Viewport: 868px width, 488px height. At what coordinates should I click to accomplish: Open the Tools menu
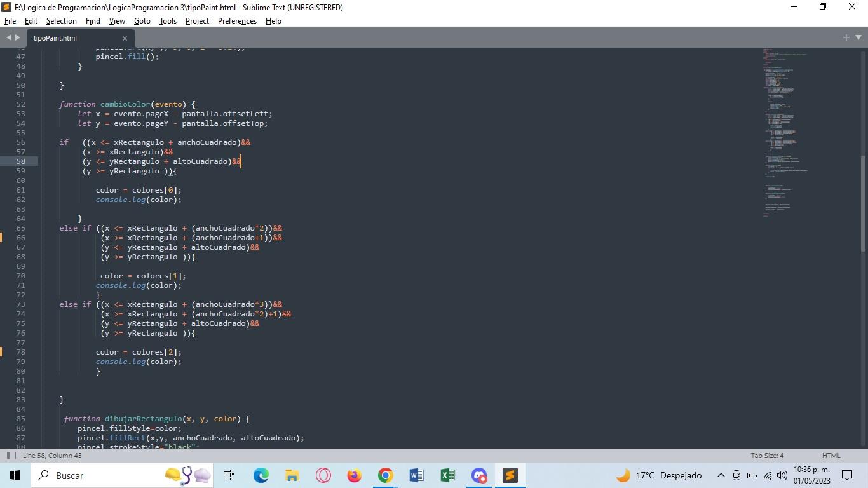[x=168, y=21]
